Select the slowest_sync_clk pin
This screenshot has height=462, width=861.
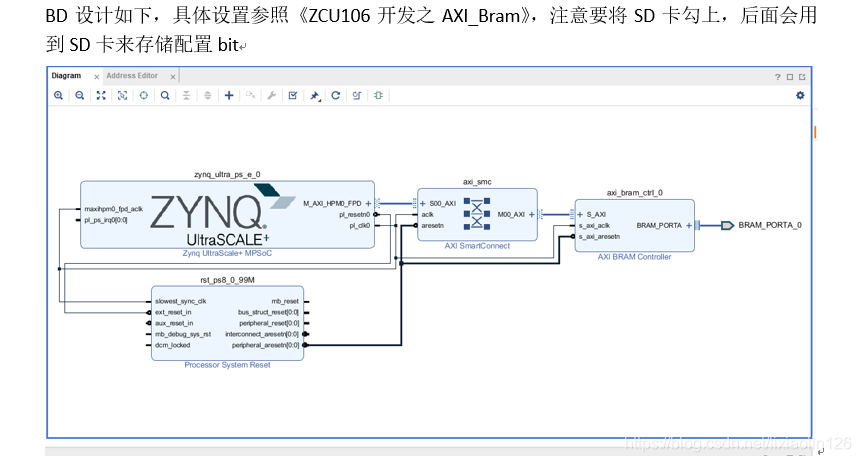[x=181, y=301]
